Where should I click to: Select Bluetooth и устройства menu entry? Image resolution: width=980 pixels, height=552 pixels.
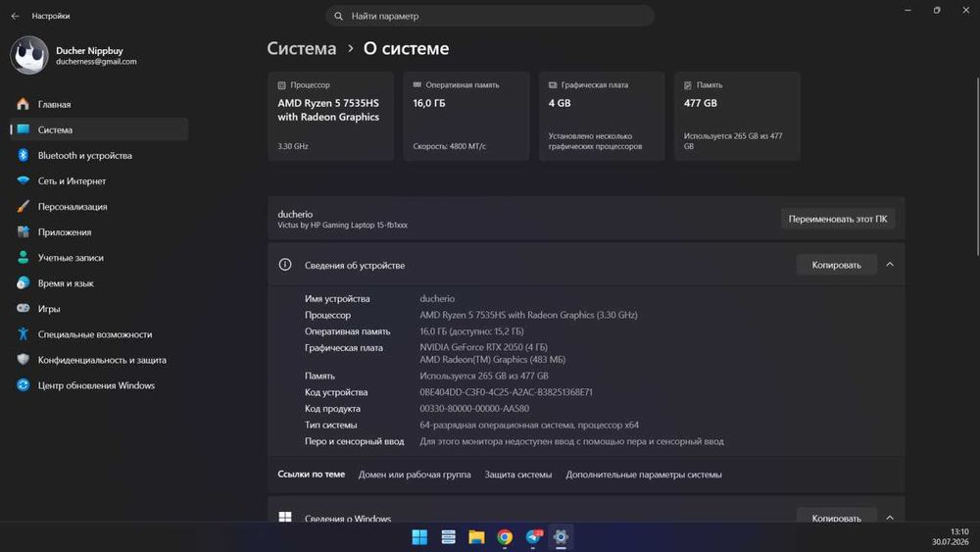[x=99, y=155]
